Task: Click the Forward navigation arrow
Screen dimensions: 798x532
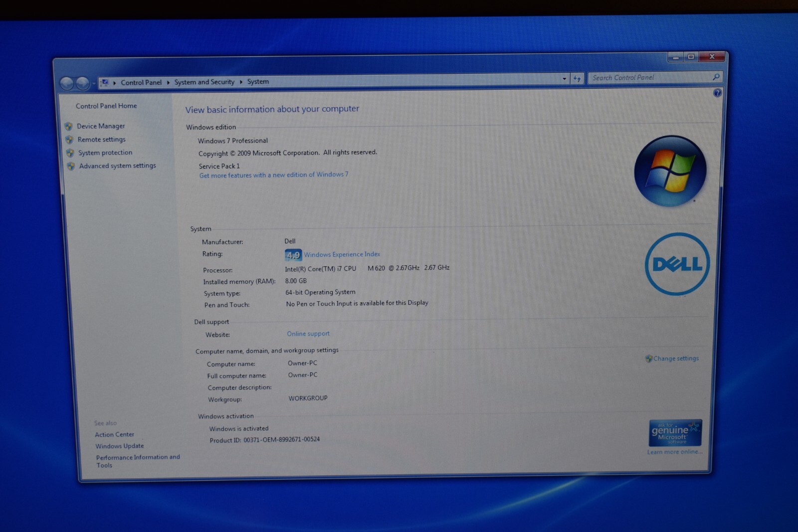Action: click(x=83, y=83)
